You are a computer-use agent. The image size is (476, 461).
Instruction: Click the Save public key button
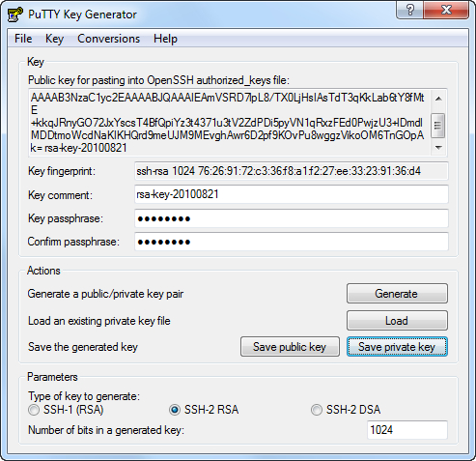point(290,347)
